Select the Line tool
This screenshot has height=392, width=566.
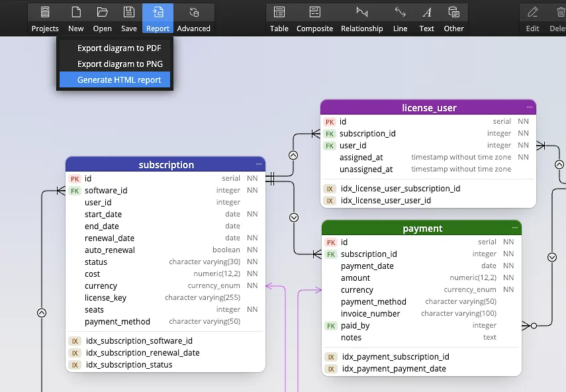point(400,19)
